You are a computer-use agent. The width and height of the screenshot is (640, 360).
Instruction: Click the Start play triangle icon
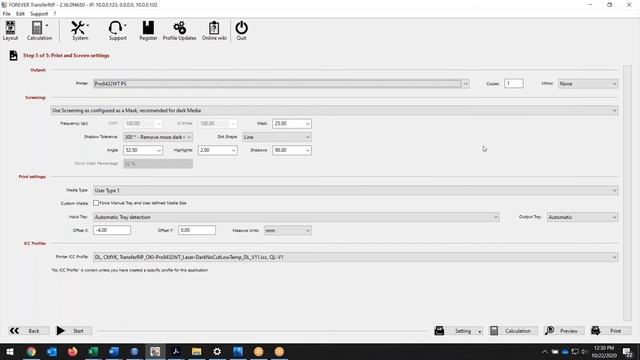(x=60, y=331)
